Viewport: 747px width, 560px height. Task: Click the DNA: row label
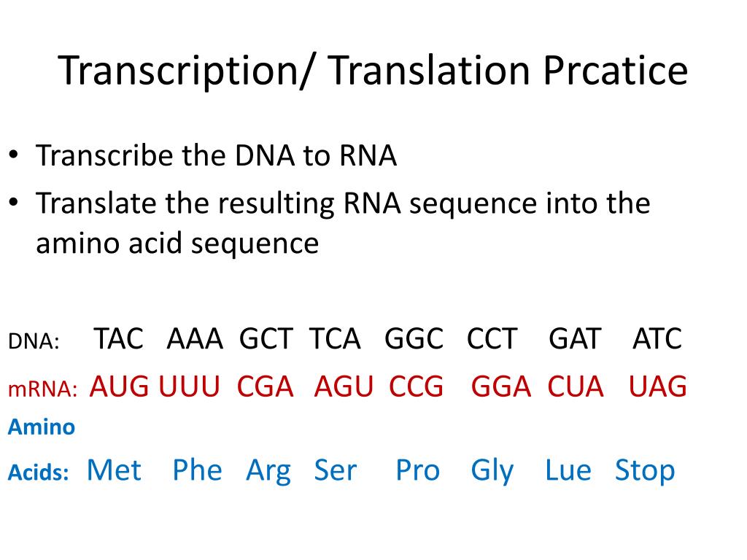click(34, 341)
